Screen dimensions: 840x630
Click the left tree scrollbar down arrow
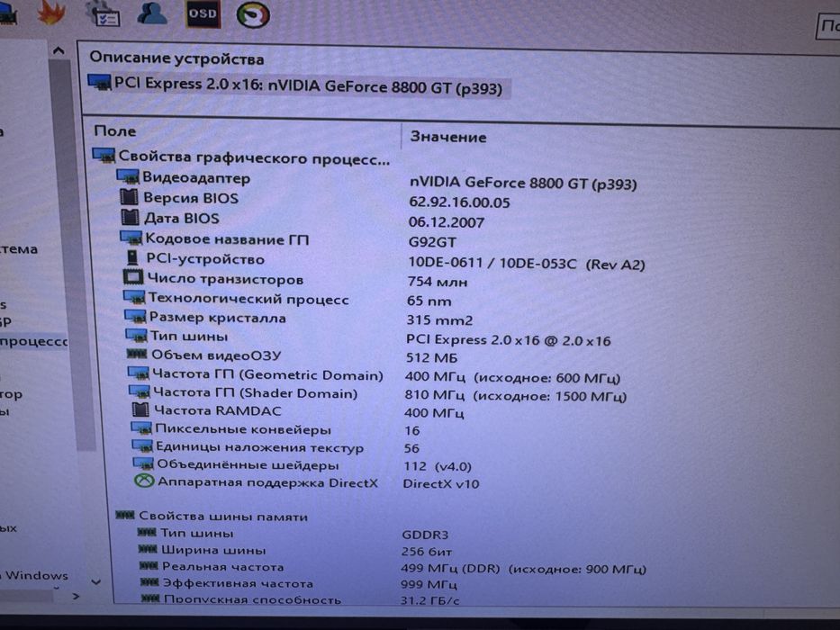click(x=96, y=581)
